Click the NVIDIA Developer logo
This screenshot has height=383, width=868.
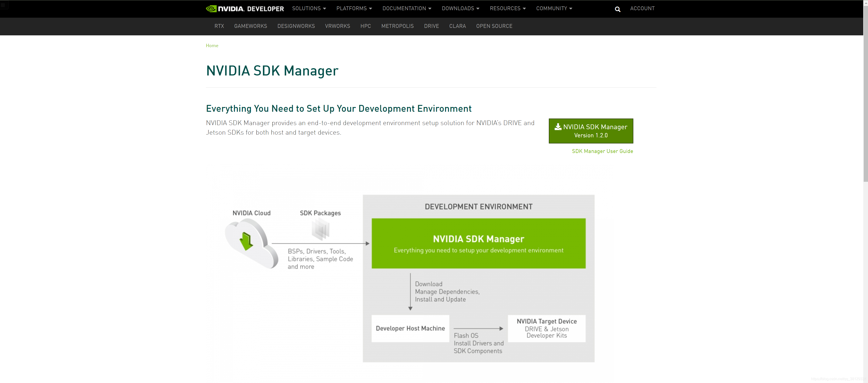point(245,8)
